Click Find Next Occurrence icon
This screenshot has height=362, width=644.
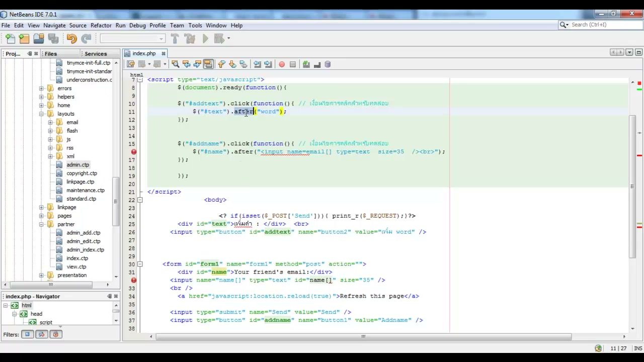[197, 64]
